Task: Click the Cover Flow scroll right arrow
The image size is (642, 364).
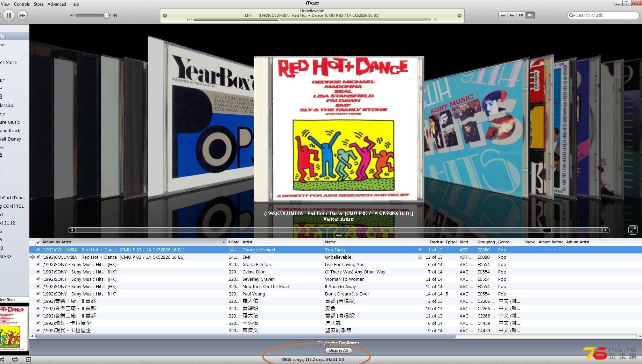Action: pyautogui.click(x=606, y=230)
